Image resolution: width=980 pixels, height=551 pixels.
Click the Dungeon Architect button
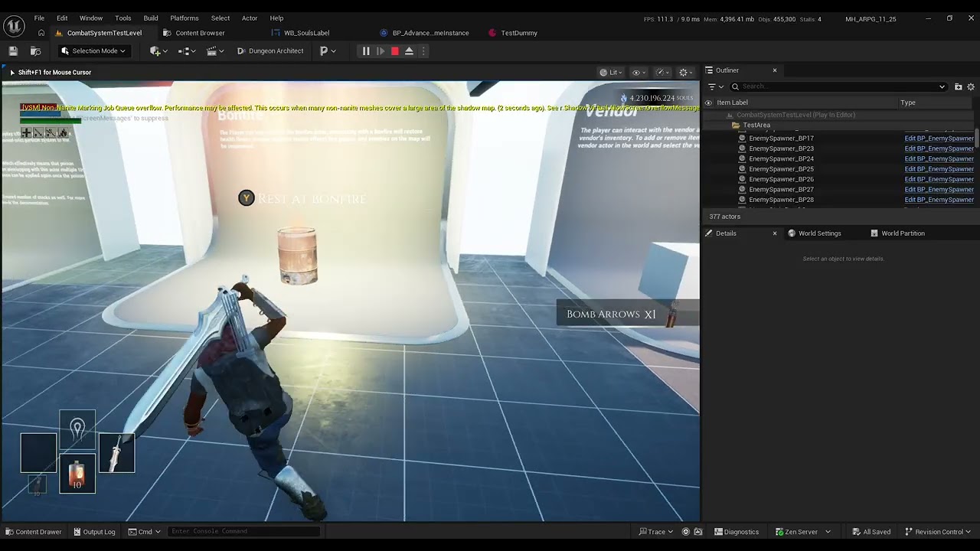pos(270,51)
